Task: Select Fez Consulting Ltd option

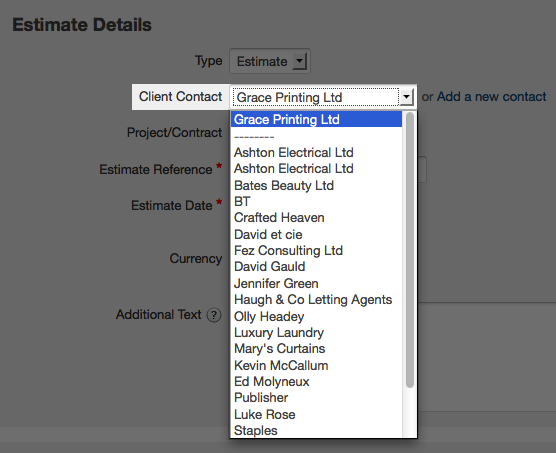Action: tap(316, 251)
